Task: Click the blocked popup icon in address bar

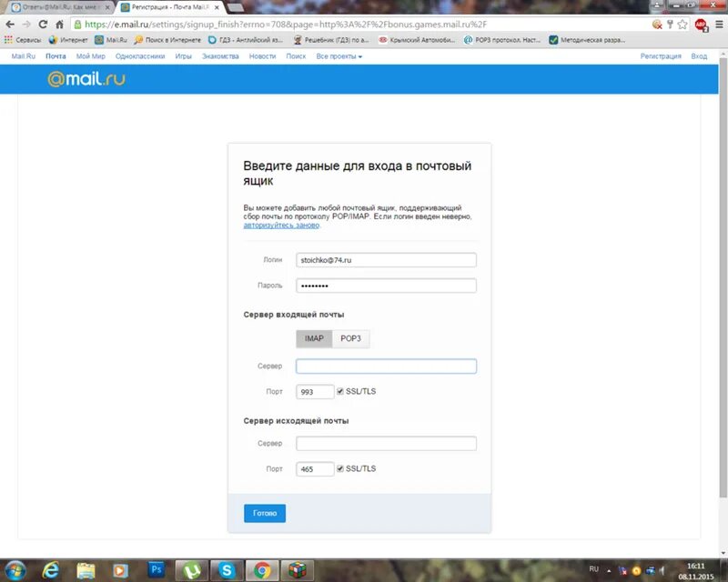Action: (x=657, y=25)
